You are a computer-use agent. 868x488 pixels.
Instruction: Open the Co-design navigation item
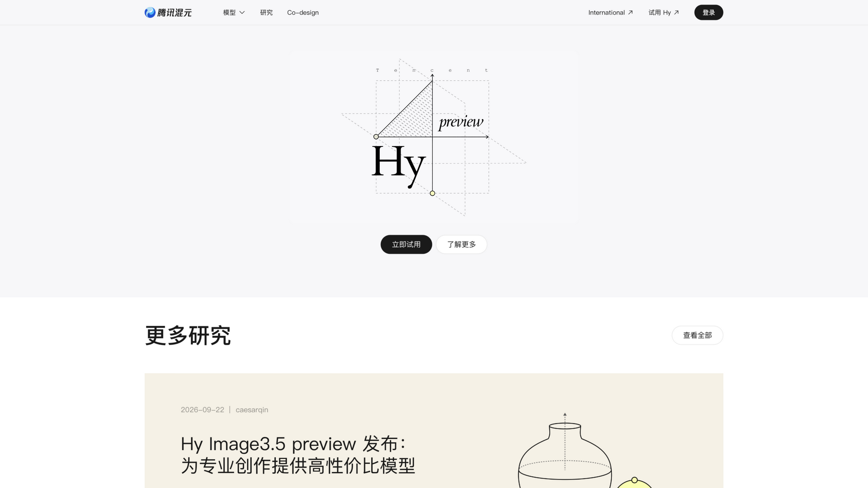point(303,13)
